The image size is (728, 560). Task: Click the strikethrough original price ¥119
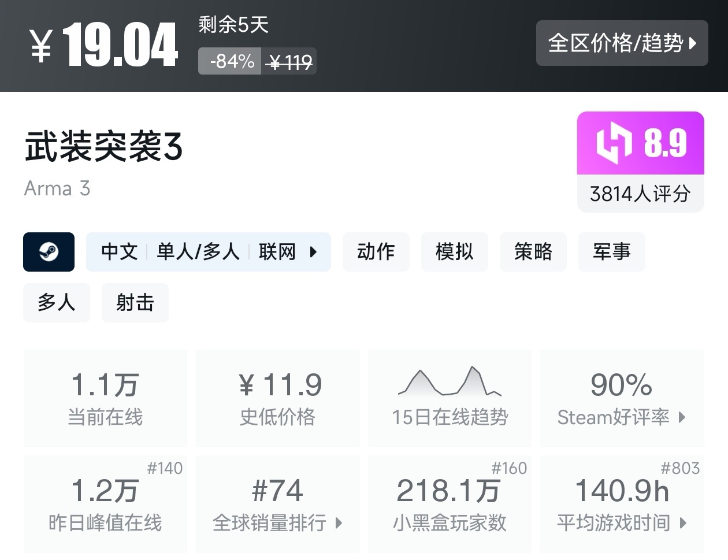click(x=289, y=60)
